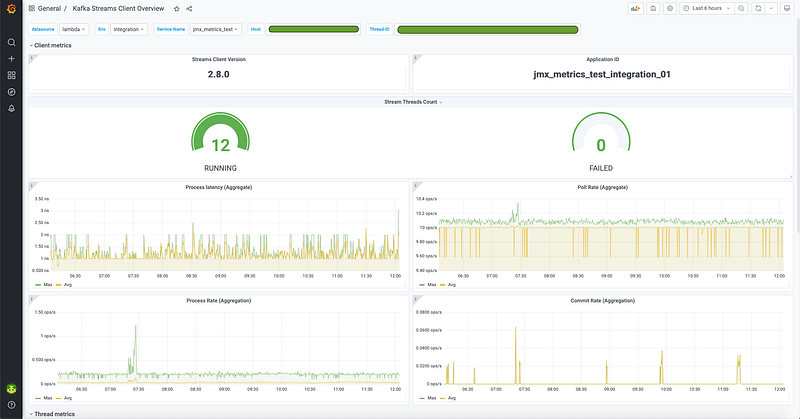Open the lambda datasource dropdown
This screenshot has height=419, width=800.
tap(74, 29)
